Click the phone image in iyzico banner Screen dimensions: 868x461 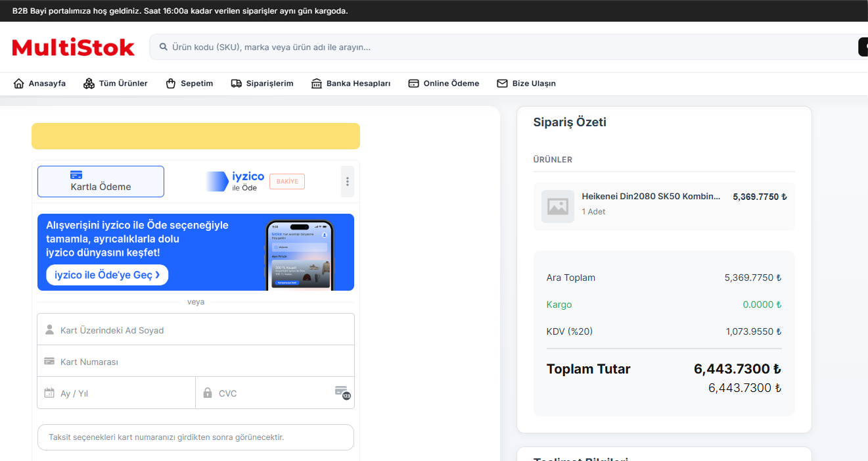(300, 255)
